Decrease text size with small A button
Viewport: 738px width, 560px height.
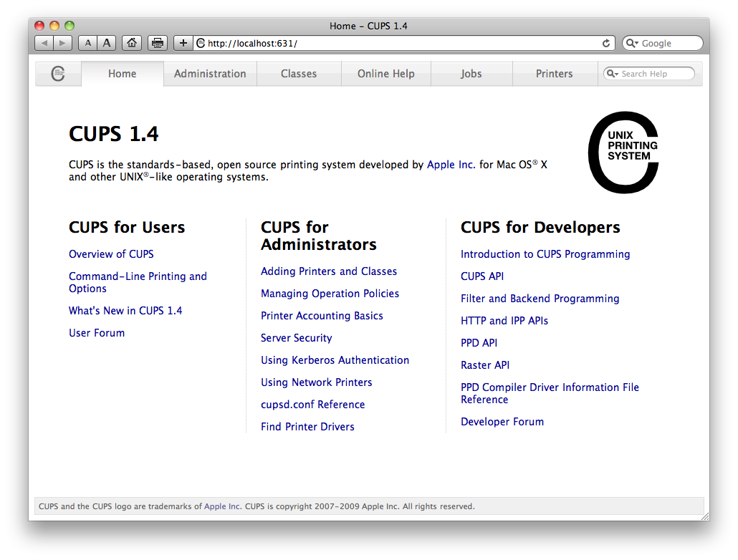click(x=87, y=43)
